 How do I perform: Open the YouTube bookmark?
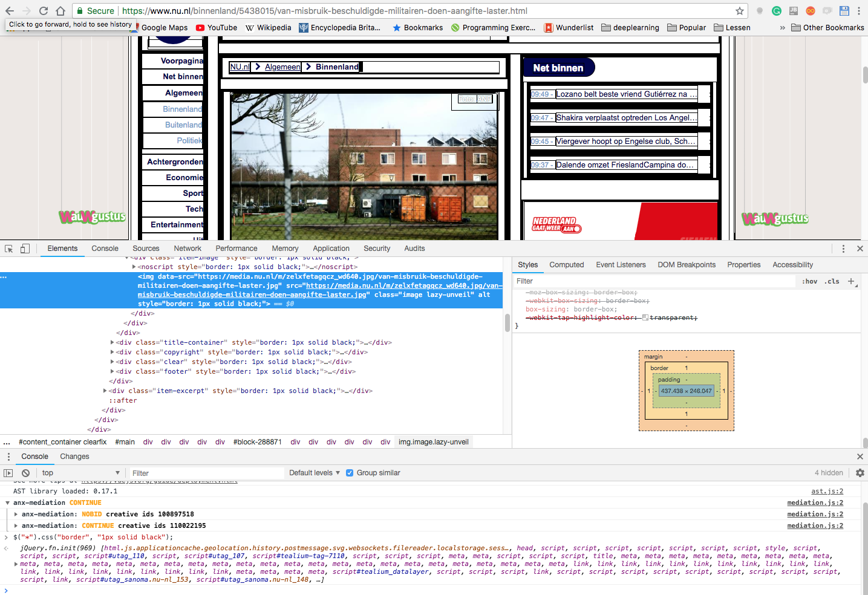(x=217, y=28)
